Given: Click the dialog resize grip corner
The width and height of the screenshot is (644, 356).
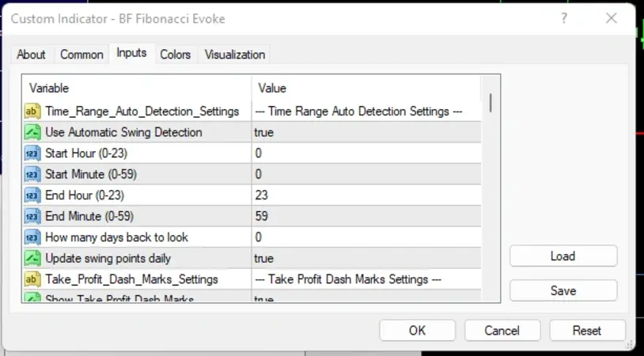Looking at the screenshot, I should tap(630, 345).
